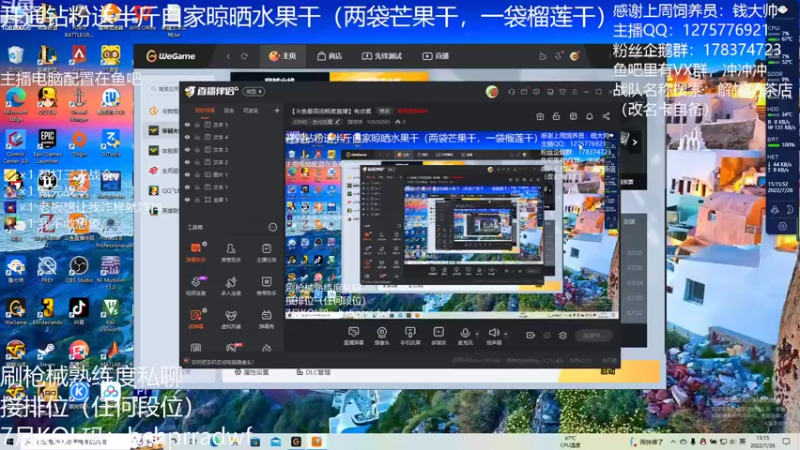Screen dimensions: 800x450
Task: Click the start/stop live broadcast button
Action: pos(593,335)
